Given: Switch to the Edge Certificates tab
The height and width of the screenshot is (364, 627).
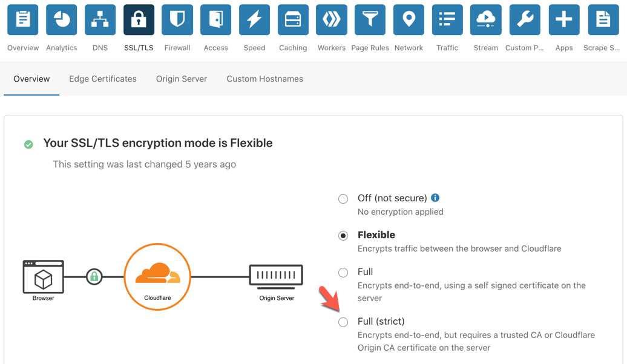Looking at the screenshot, I should (103, 79).
